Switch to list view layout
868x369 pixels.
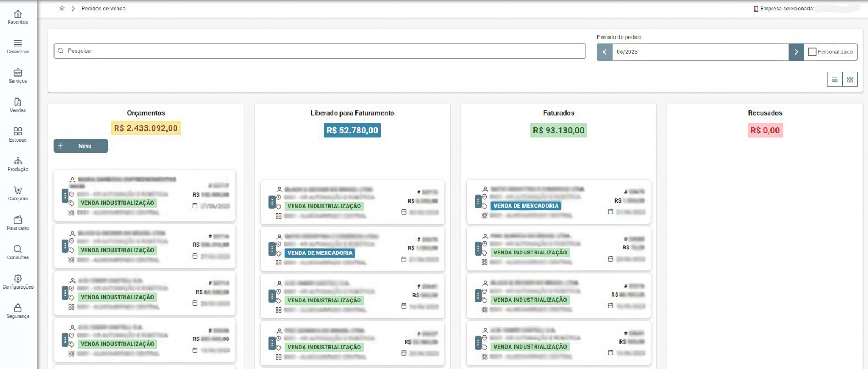[834, 79]
